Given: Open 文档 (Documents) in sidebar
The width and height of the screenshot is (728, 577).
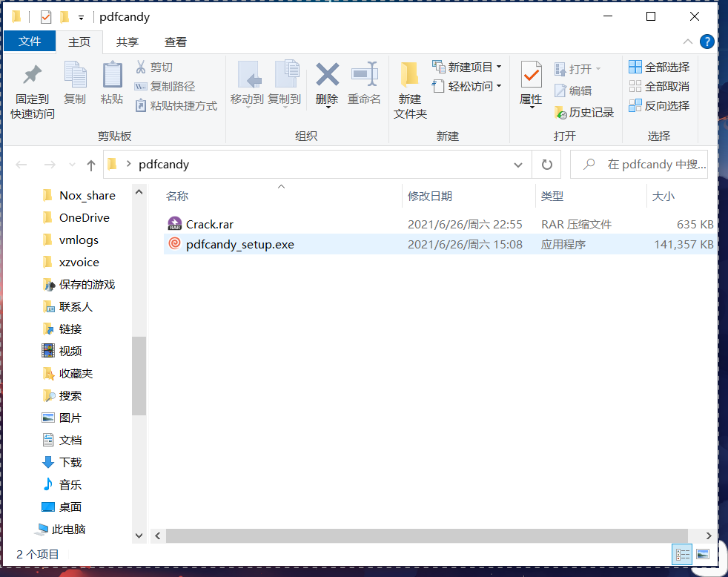Looking at the screenshot, I should click(62, 441).
